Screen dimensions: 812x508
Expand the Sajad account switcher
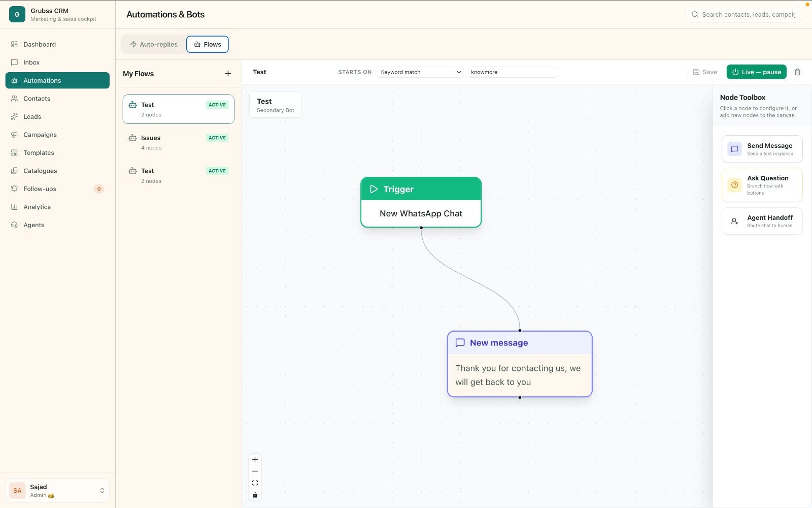[57, 491]
